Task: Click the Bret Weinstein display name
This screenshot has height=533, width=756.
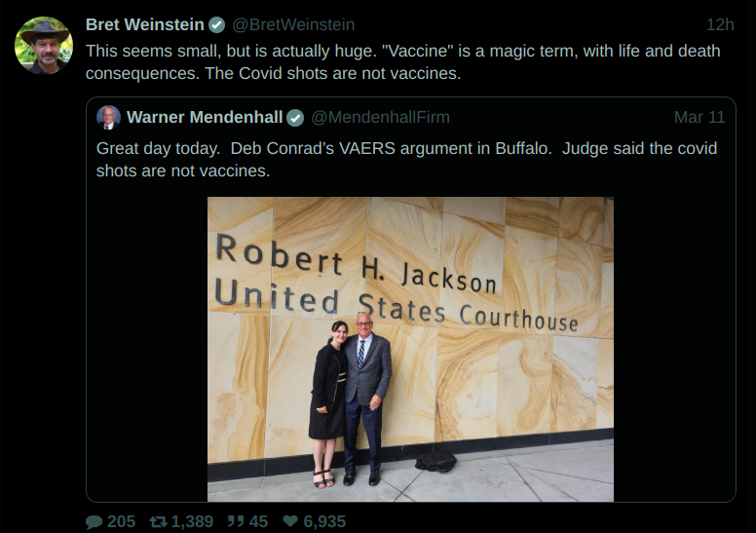Action: coord(144,24)
